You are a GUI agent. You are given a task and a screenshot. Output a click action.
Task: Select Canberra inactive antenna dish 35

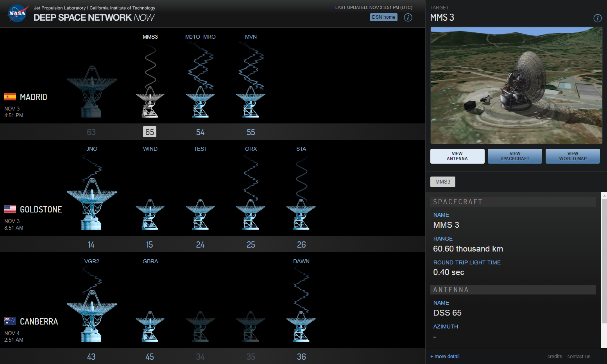click(251, 327)
